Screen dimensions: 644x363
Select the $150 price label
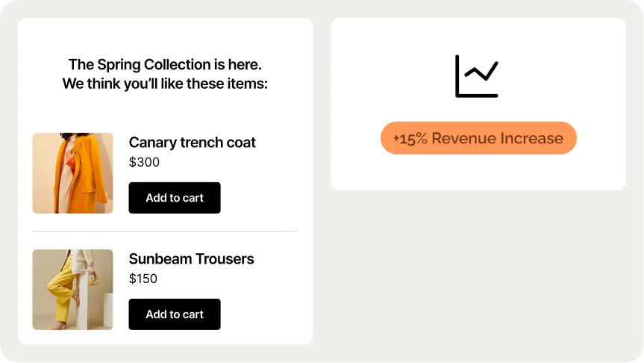(x=143, y=279)
